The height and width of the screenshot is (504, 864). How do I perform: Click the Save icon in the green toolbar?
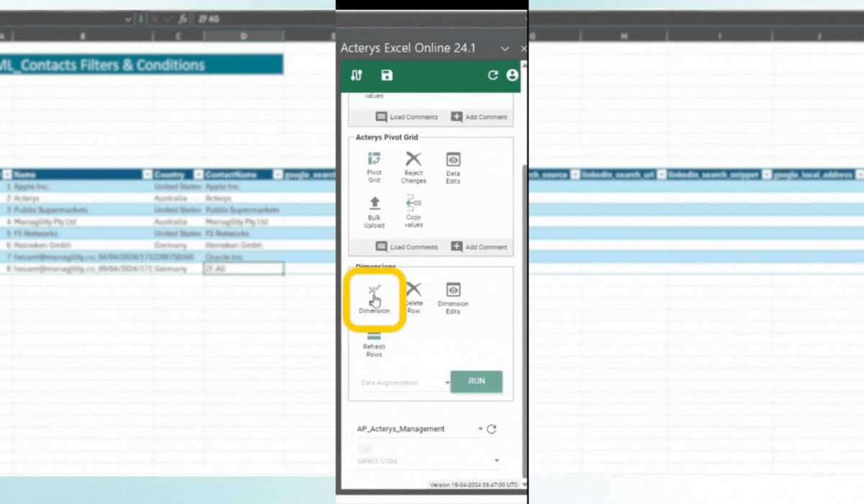pyautogui.click(x=387, y=75)
